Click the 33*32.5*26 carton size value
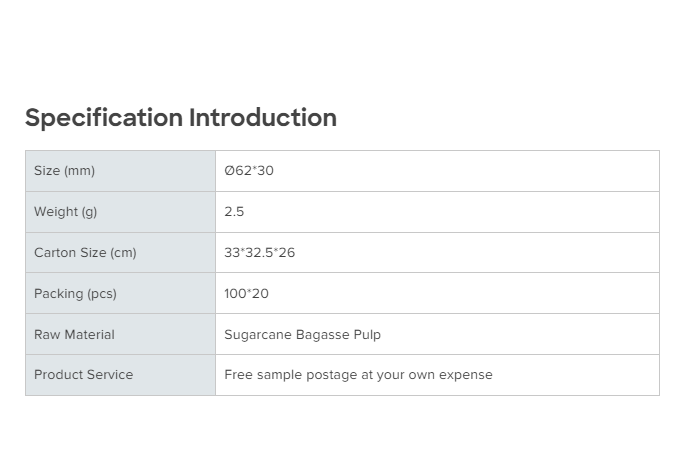Screen dimensions: 677x470 click(x=259, y=253)
